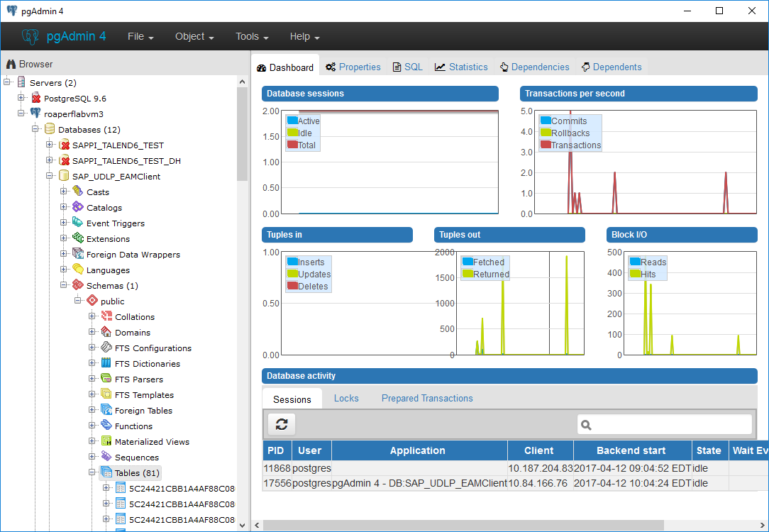
Task: Sort sessions by the Backend start column header
Action: 633,450
